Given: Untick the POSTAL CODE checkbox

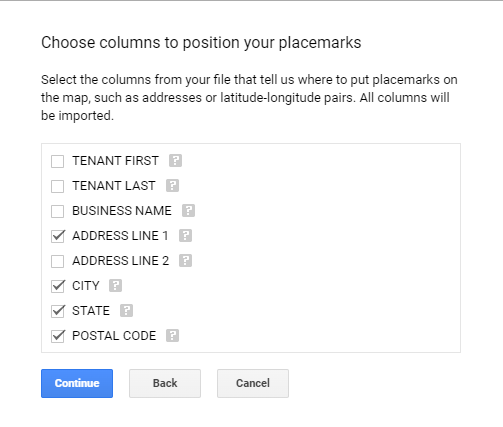Looking at the screenshot, I should click(57, 336).
